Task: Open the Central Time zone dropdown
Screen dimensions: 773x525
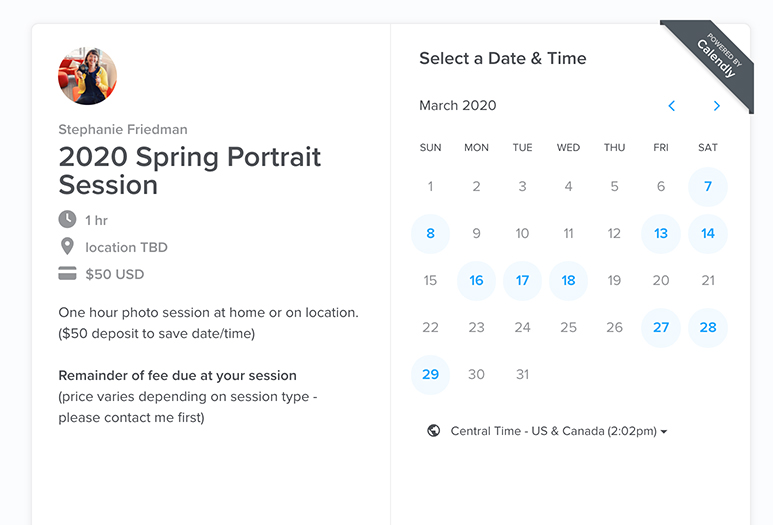Action: point(558,431)
